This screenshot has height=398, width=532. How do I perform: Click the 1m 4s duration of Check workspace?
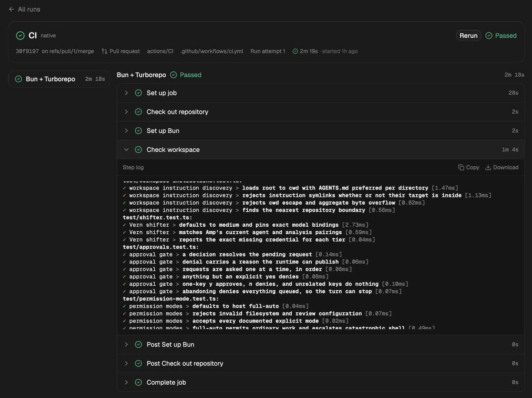click(510, 150)
